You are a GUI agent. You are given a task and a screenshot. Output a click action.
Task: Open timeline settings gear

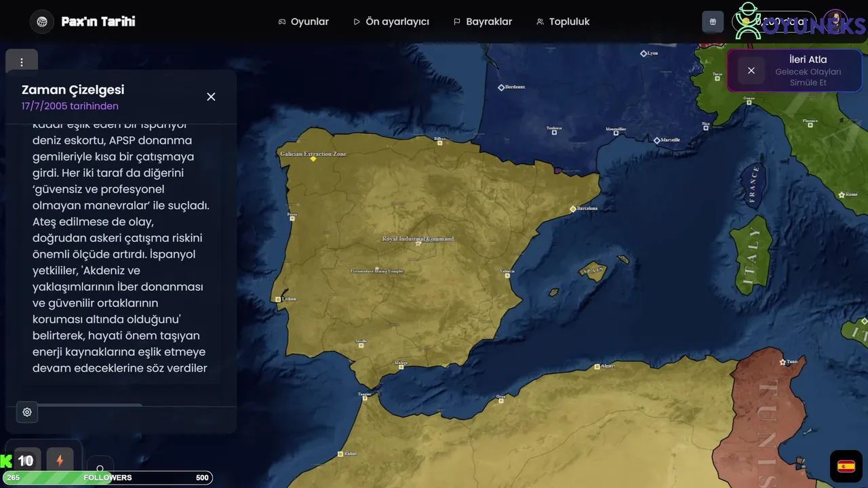[x=27, y=411]
